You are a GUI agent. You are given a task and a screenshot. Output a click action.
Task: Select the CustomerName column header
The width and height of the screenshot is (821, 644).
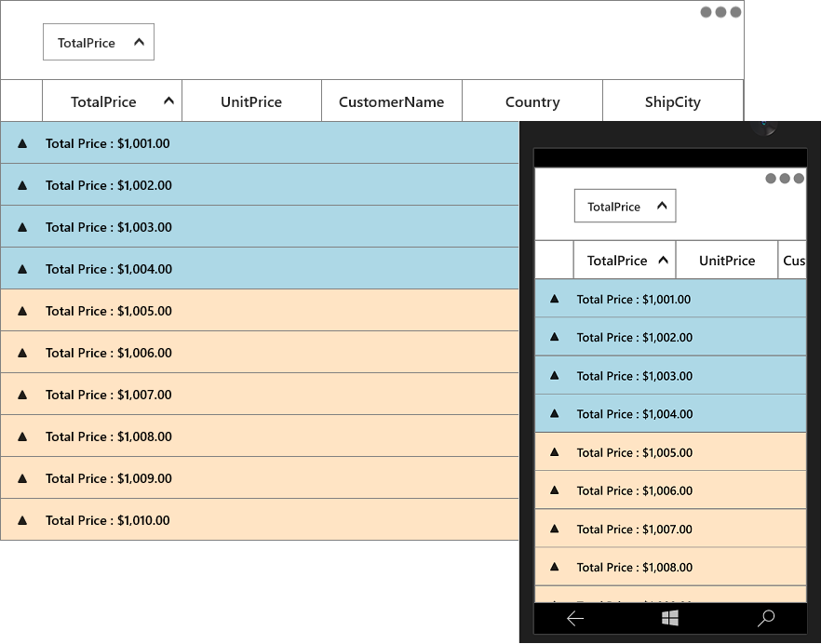click(x=392, y=101)
